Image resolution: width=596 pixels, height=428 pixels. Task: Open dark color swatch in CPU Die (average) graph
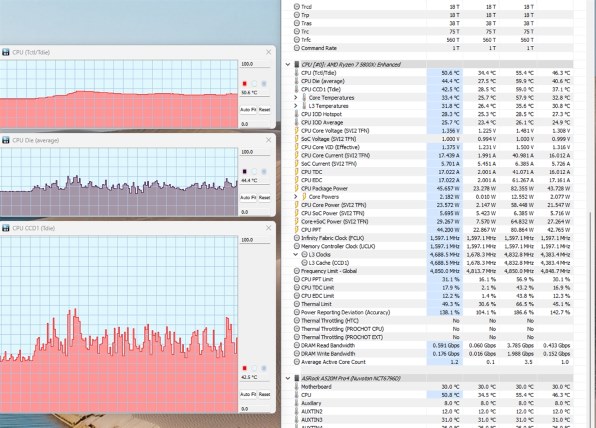(244, 171)
